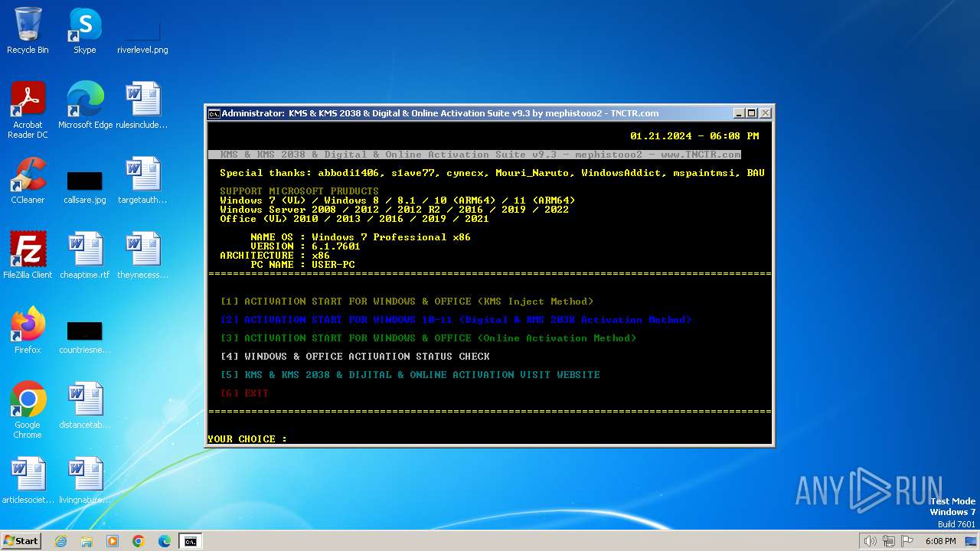Click the Special thanks line
Viewport: 980px width, 551px height.
492,173
